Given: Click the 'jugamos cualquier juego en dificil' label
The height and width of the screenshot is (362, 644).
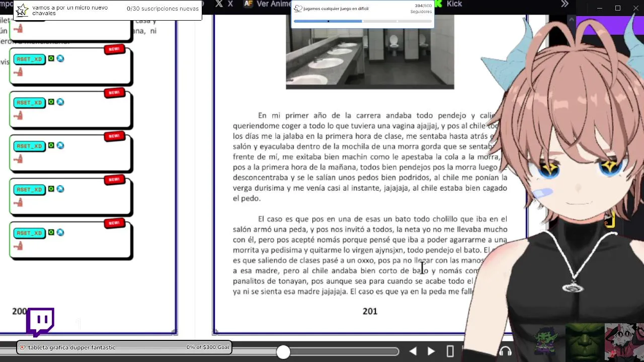Looking at the screenshot, I should pos(336,9).
